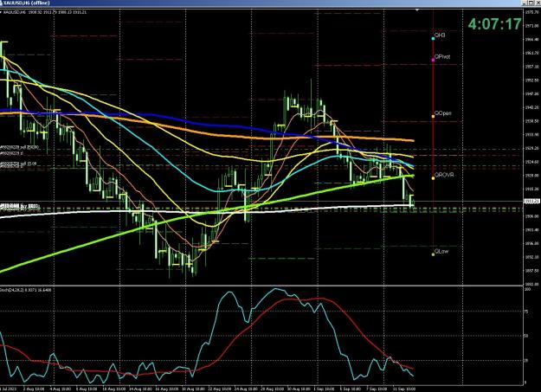Click the 22 Aug 10:00 time axis label
Screen dimensions: 541x392
tap(219, 389)
